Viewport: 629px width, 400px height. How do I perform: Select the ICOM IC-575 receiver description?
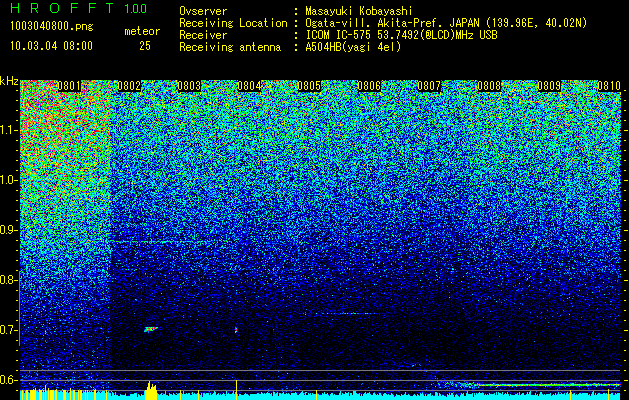(401, 35)
